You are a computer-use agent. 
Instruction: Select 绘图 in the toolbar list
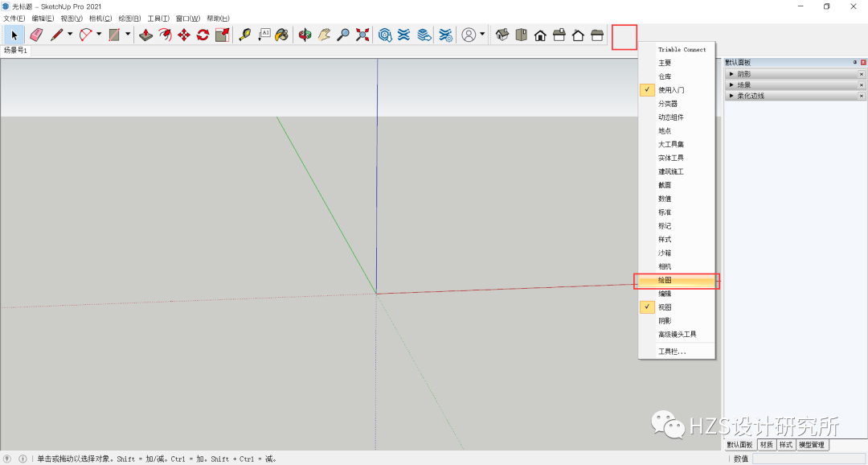click(x=675, y=280)
